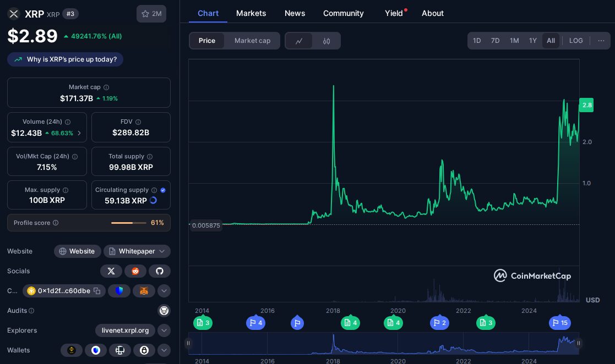Switch chart to Price view
615x364 pixels.
coord(206,41)
